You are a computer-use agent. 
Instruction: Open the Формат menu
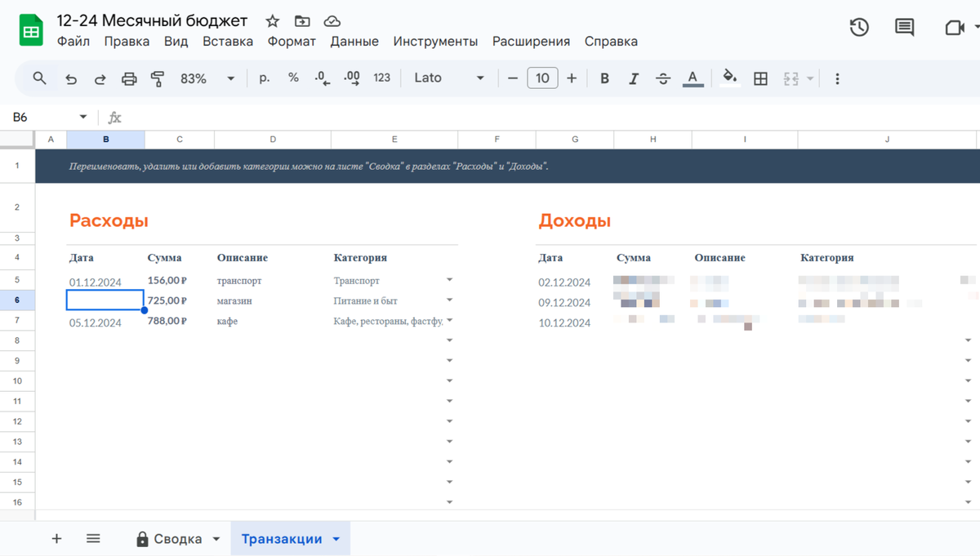[x=292, y=41]
